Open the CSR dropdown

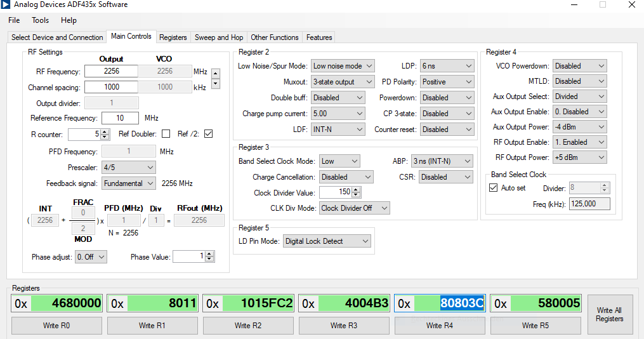(446, 177)
